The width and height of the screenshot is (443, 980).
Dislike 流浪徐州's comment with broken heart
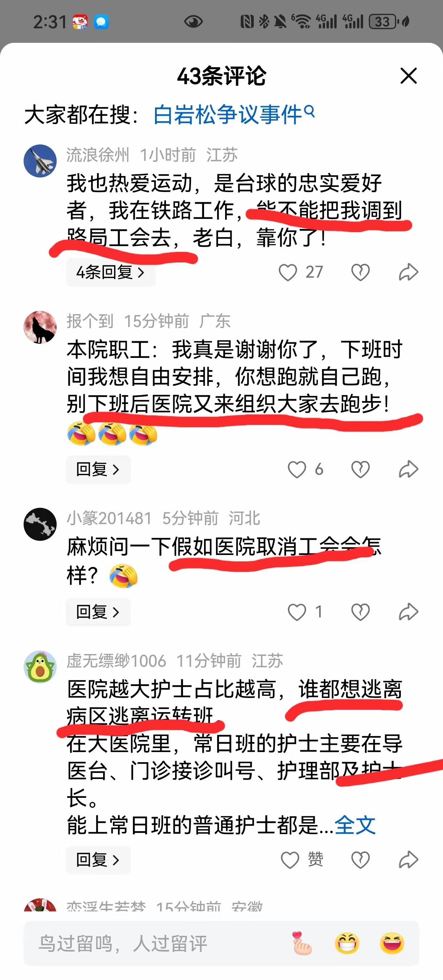click(x=360, y=272)
